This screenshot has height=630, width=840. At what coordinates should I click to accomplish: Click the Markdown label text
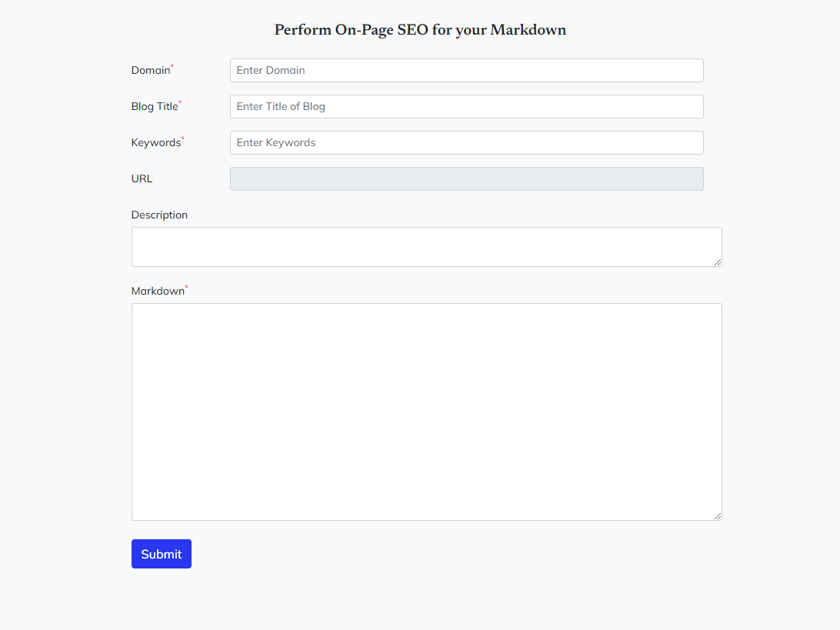pyautogui.click(x=158, y=291)
